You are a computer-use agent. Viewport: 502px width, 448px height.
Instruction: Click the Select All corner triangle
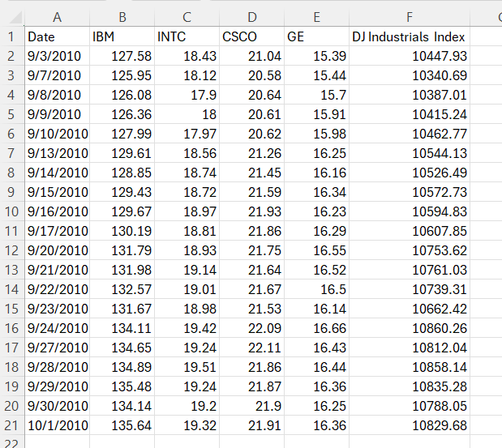pyautogui.click(x=15, y=18)
